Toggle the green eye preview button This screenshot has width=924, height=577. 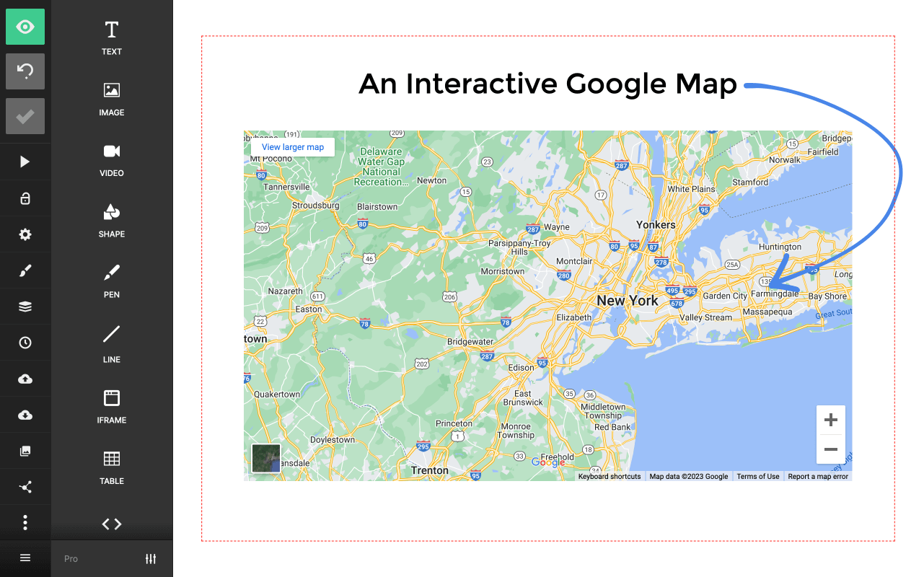point(25,27)
